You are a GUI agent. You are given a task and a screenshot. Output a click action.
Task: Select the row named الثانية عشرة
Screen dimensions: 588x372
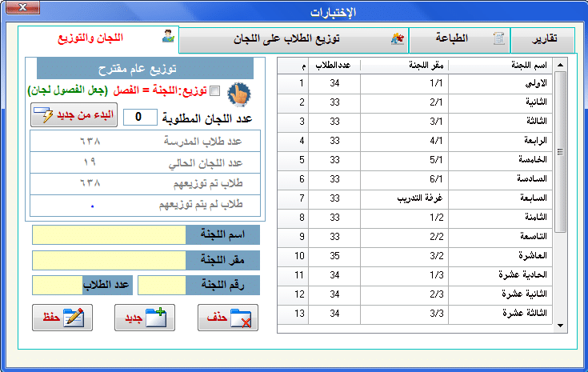point(414,294)
